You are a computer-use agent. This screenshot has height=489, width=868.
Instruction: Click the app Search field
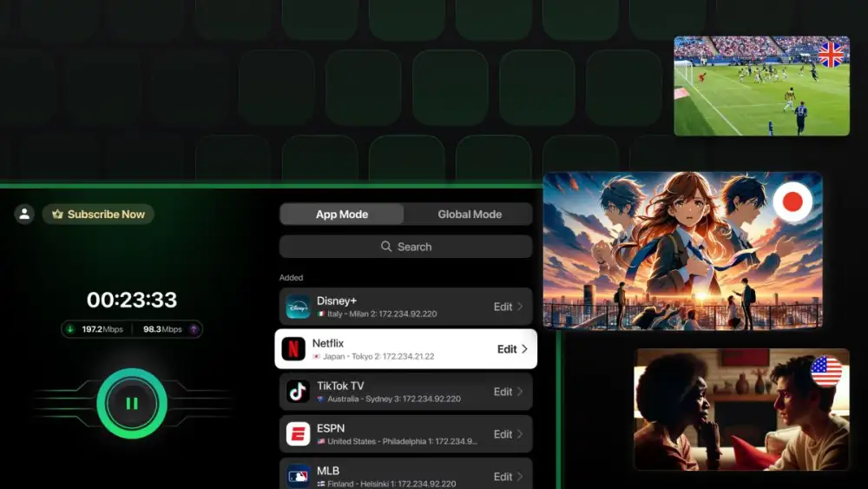click(405, 247)
